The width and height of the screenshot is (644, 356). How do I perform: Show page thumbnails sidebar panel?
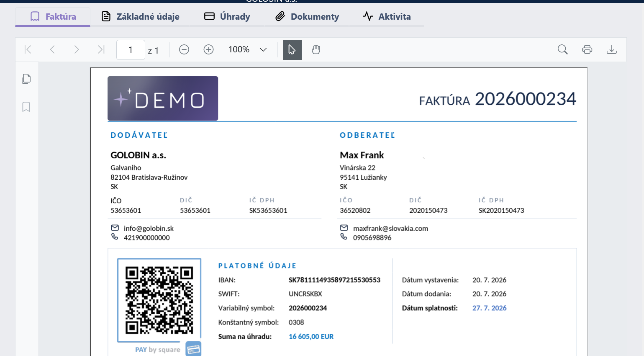click(x=26, y=79)
